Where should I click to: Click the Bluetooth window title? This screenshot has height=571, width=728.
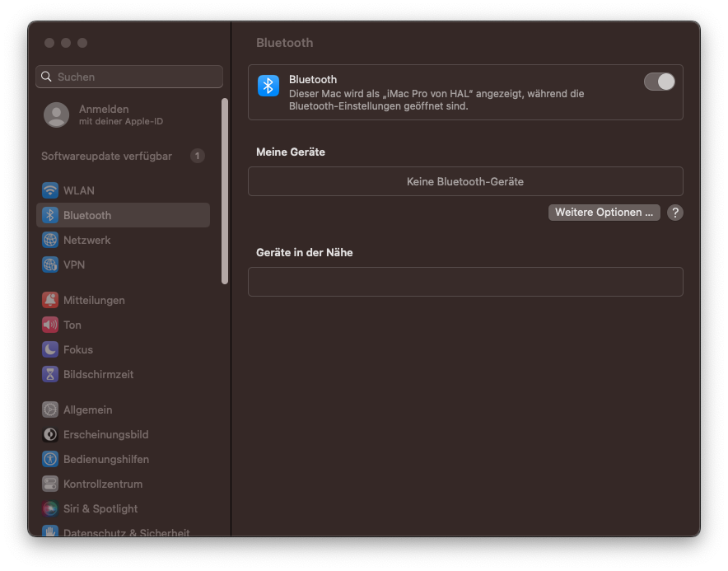tap(285, 43)
